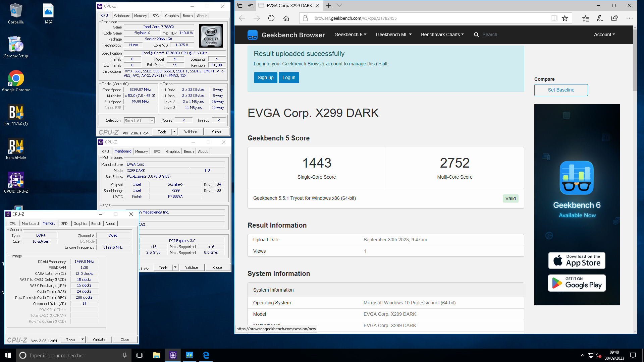Open new tab with plus button
Screen dimensions: 644x362
328,5
